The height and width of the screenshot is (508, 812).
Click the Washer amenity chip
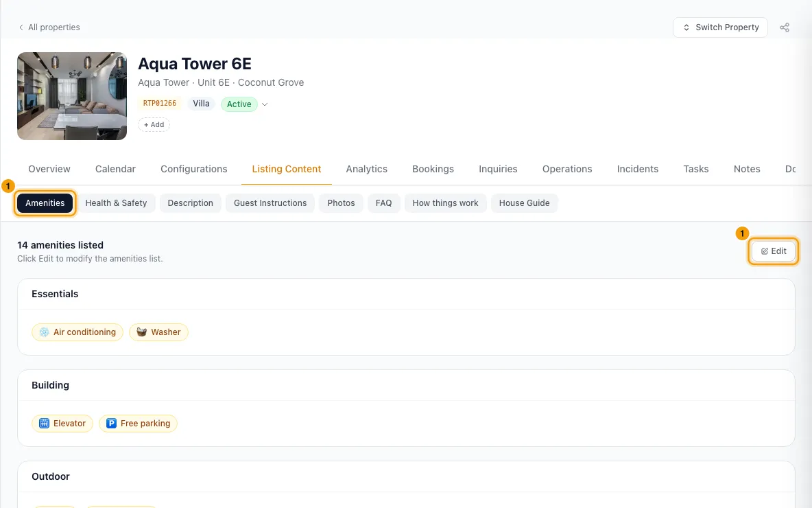pyautogui.click(x=158, y=332)
